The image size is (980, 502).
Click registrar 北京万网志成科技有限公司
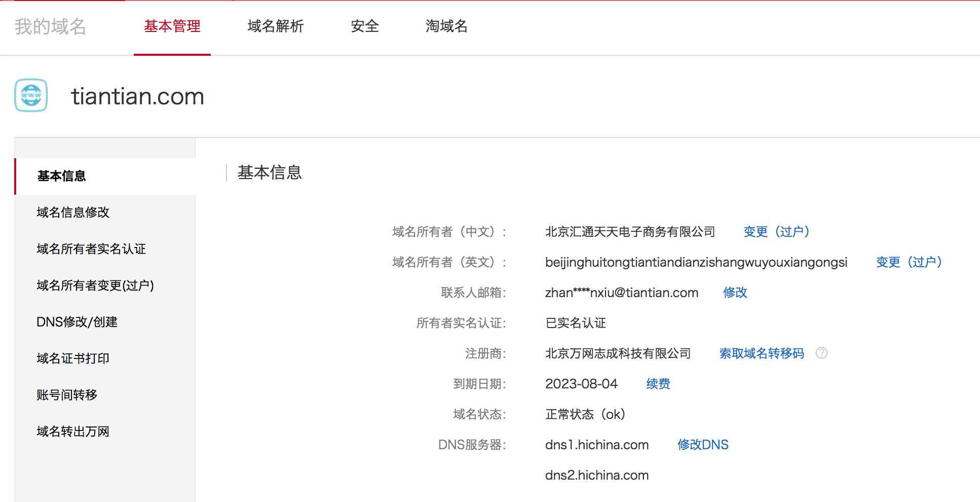click(618, 353)
